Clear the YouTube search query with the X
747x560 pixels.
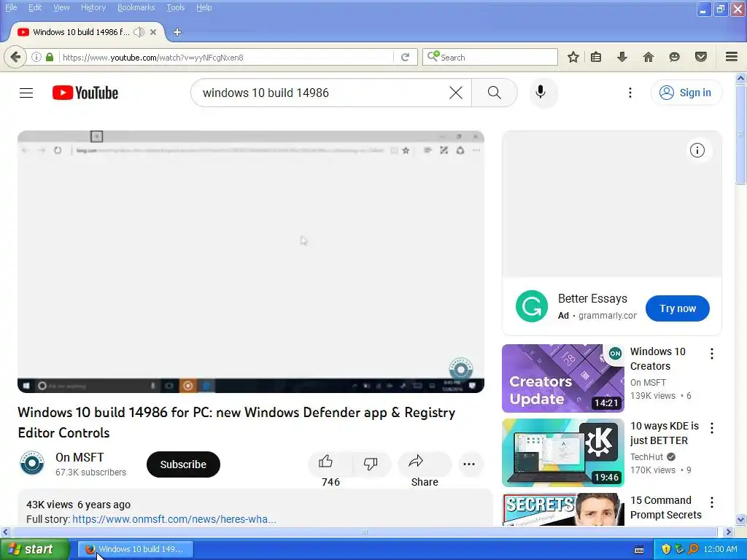[456, 93]
